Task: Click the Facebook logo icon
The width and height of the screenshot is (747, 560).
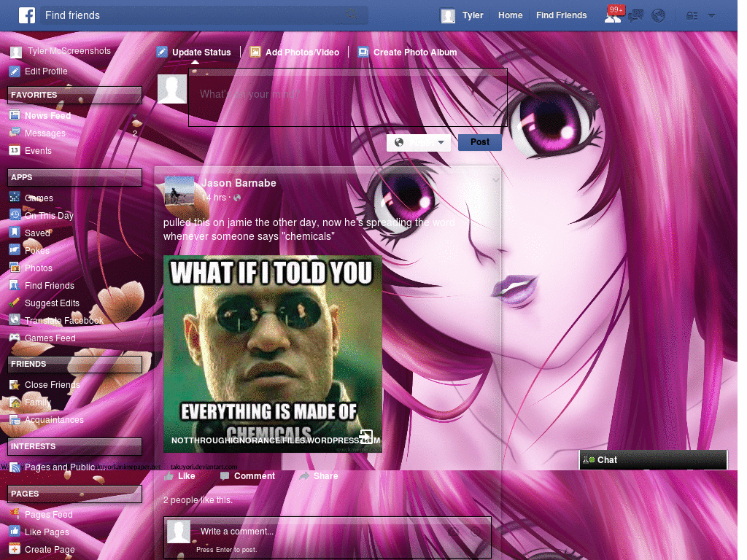Action: point(27,15)
